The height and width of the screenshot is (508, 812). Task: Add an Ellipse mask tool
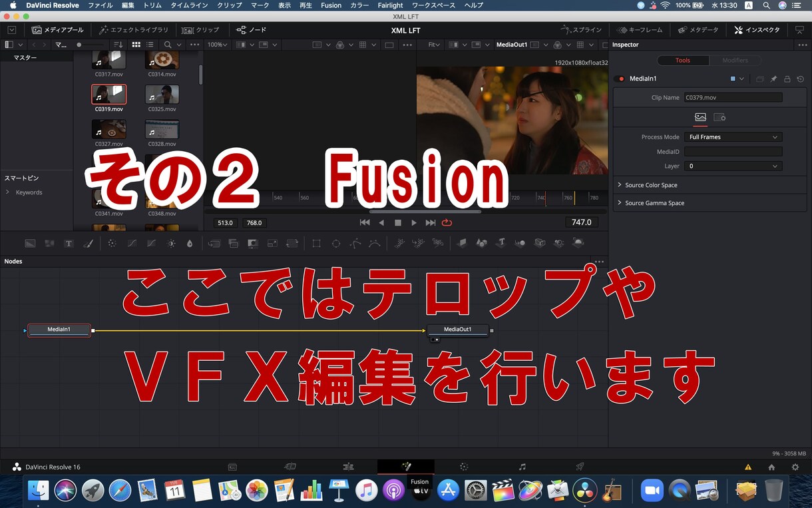[x=335, y=244]
